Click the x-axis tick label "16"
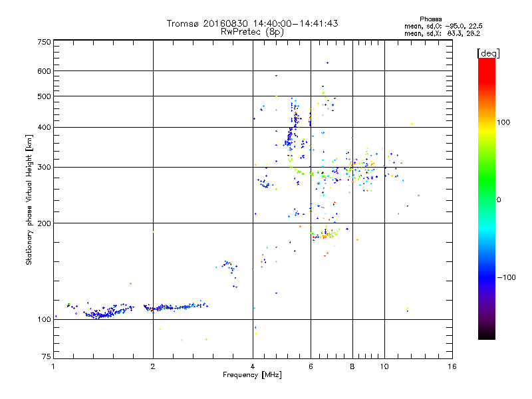This screenshot has height=399, width=532. pos(452,366)
